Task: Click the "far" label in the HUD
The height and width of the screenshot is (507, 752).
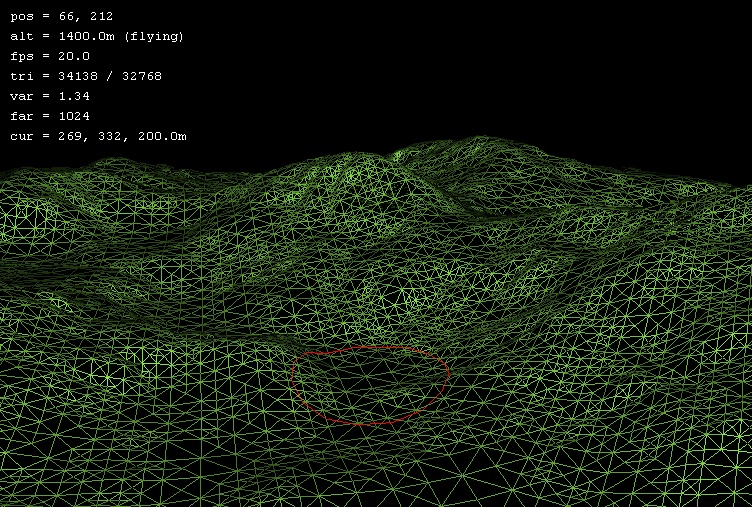Action: point(21,116)
